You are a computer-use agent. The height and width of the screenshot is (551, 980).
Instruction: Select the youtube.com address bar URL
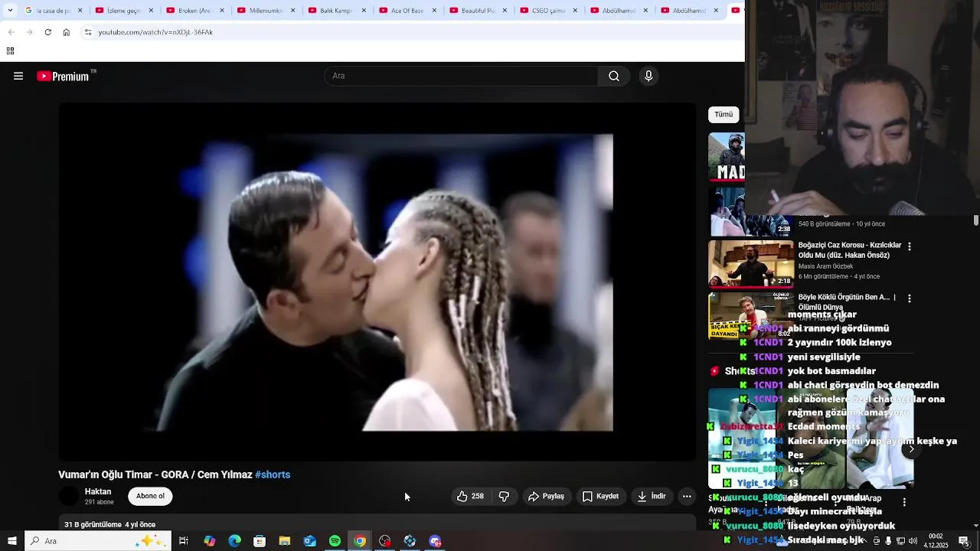(x=155, y=32)
